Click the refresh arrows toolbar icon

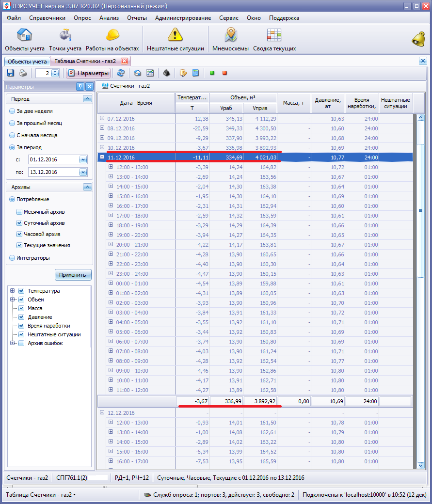click(x=121, y=73)
